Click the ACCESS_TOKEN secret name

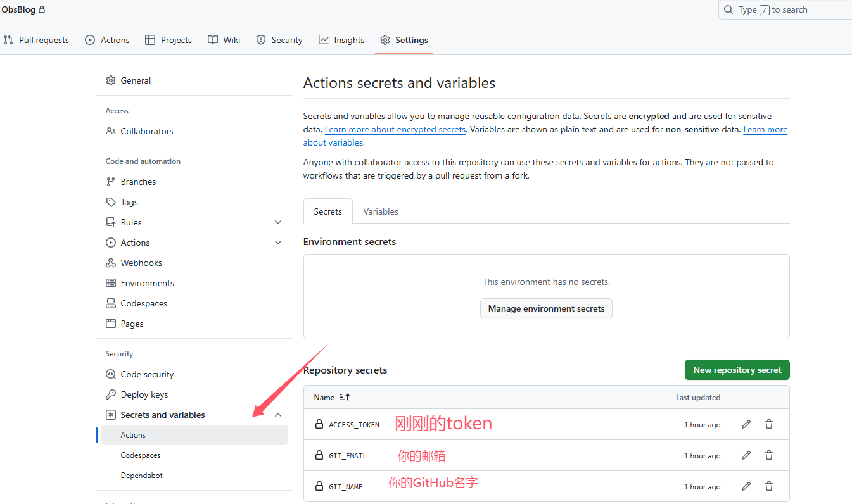coord(354,425)
